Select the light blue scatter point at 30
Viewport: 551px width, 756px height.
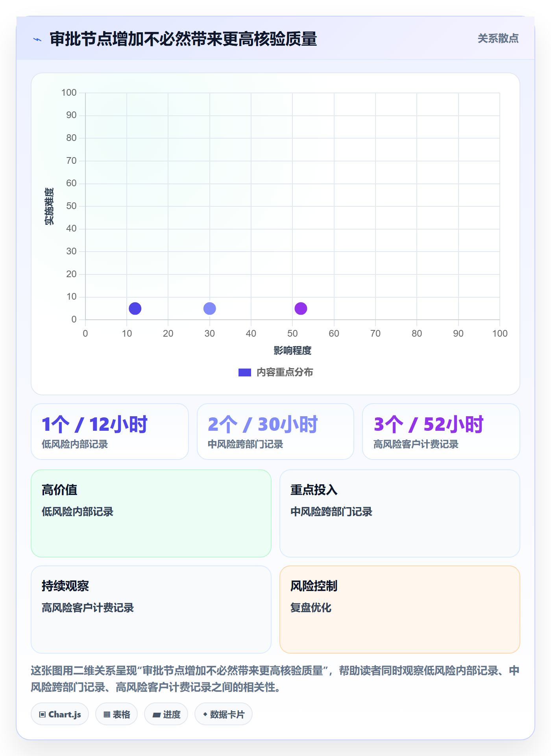click(x=210, y=308)
